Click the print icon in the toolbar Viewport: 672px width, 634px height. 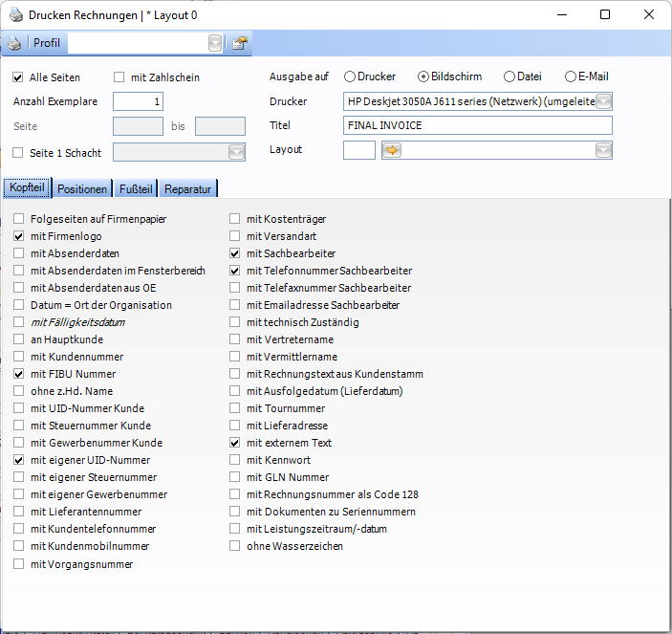tap(14, 43)
